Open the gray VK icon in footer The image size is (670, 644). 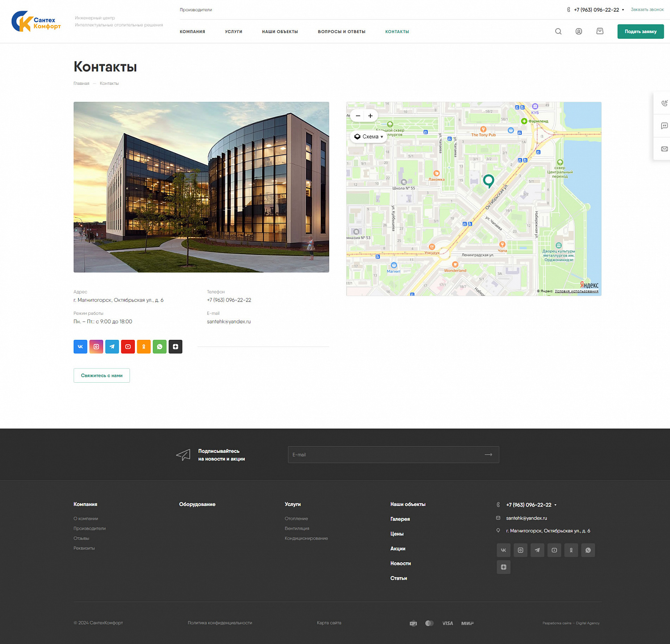(x=503, y=550)
